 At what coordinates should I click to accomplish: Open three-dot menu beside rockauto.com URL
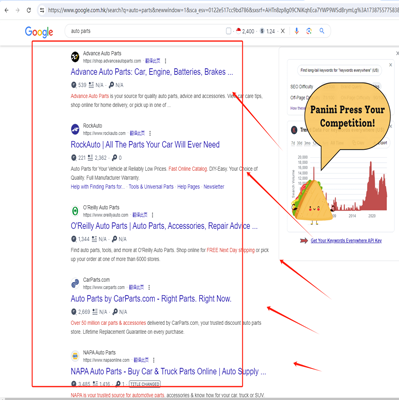[x=150, y=133]
